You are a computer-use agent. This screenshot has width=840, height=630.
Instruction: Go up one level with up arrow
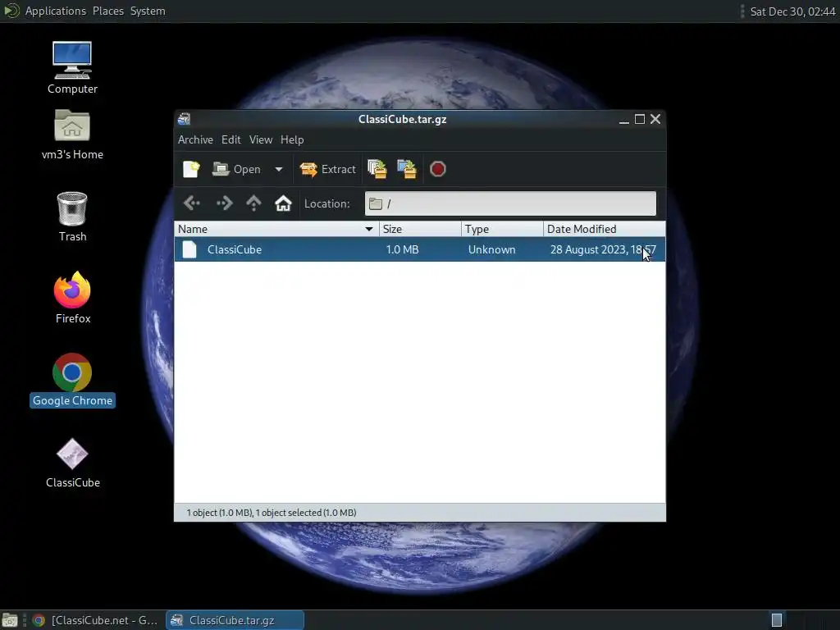point(253,203)
